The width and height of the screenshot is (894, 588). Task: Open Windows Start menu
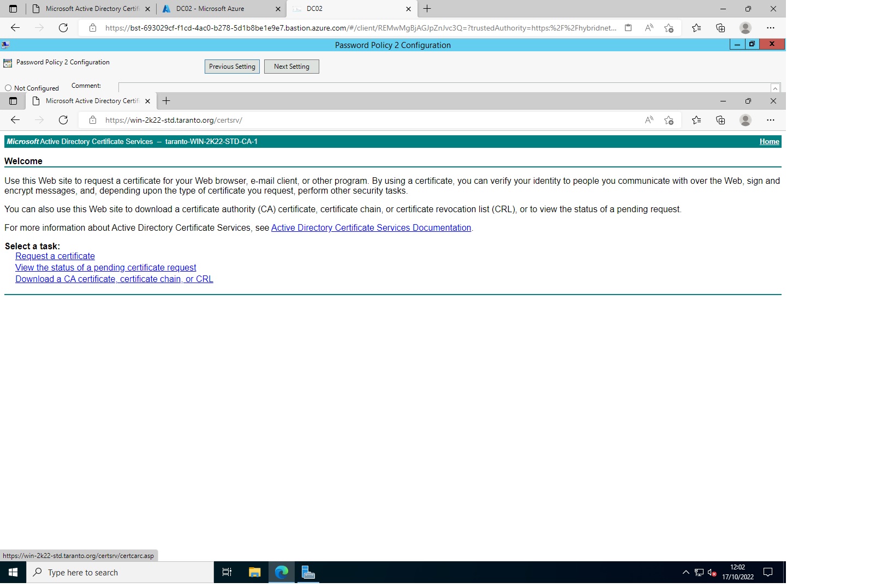[13, 572]
